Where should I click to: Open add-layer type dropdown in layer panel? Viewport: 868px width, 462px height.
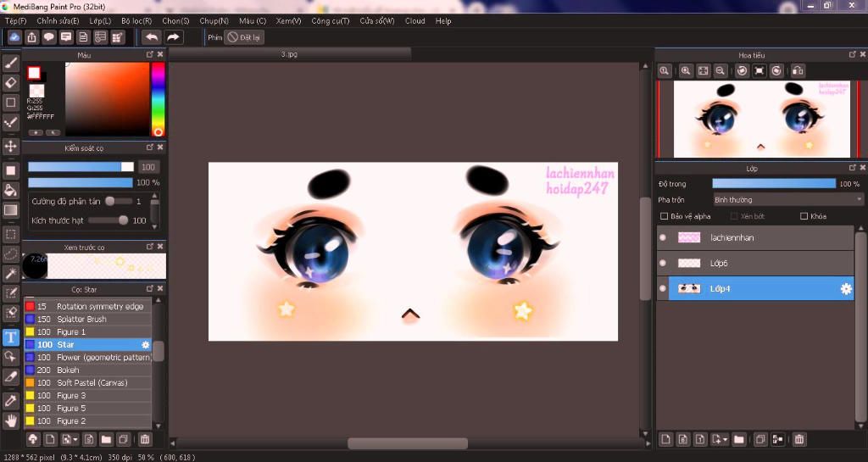point(720,439)
